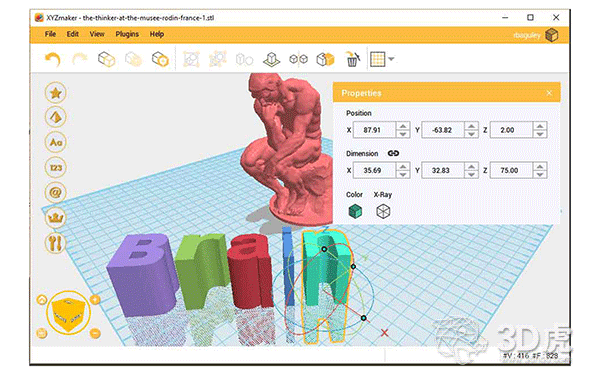Screen dimensions: 600x375
Task: Click the land on platform icon
Action: click(x=271, y=59)
